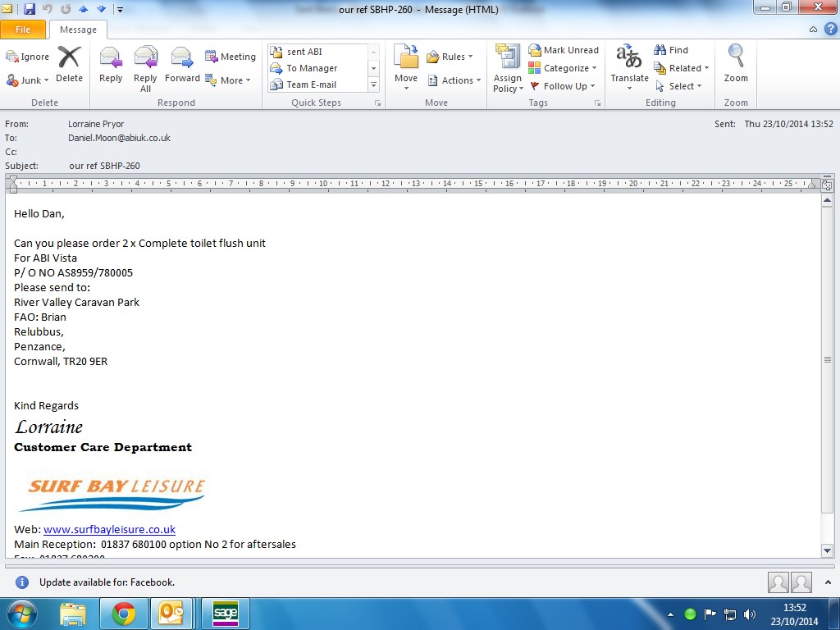Screen dimensions: 840x630
Task: Click the scrollbar down arrow in message body
Action: pos(827,550)
